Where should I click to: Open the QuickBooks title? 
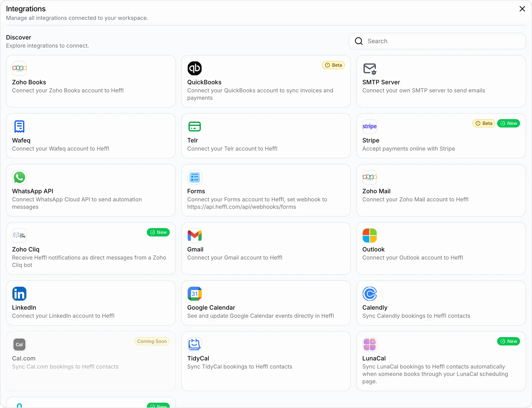tap(204, 82)
